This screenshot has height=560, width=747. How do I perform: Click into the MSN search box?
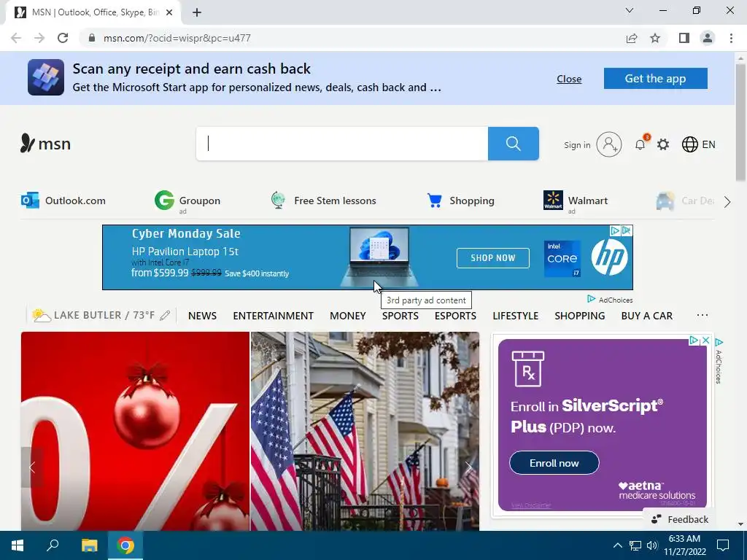(x=342, y=144)
